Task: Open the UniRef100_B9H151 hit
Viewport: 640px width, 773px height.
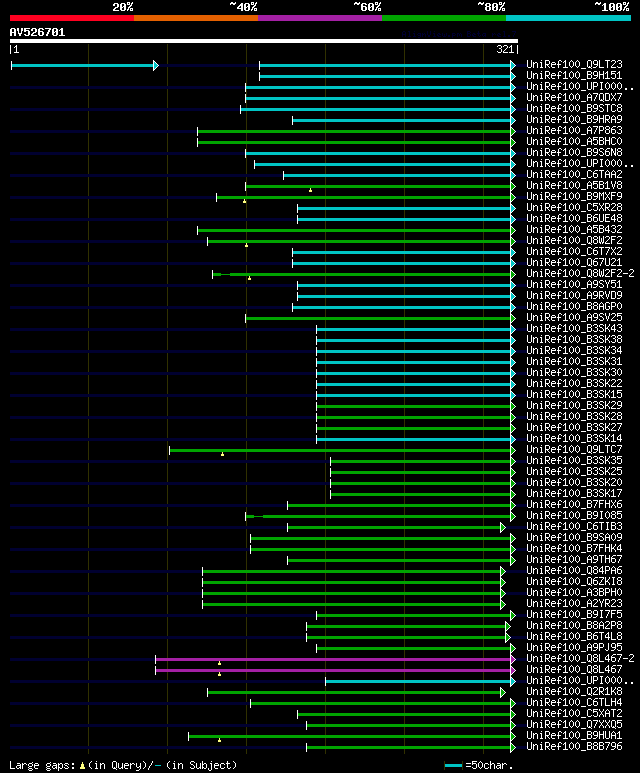Action: (574, 75)
